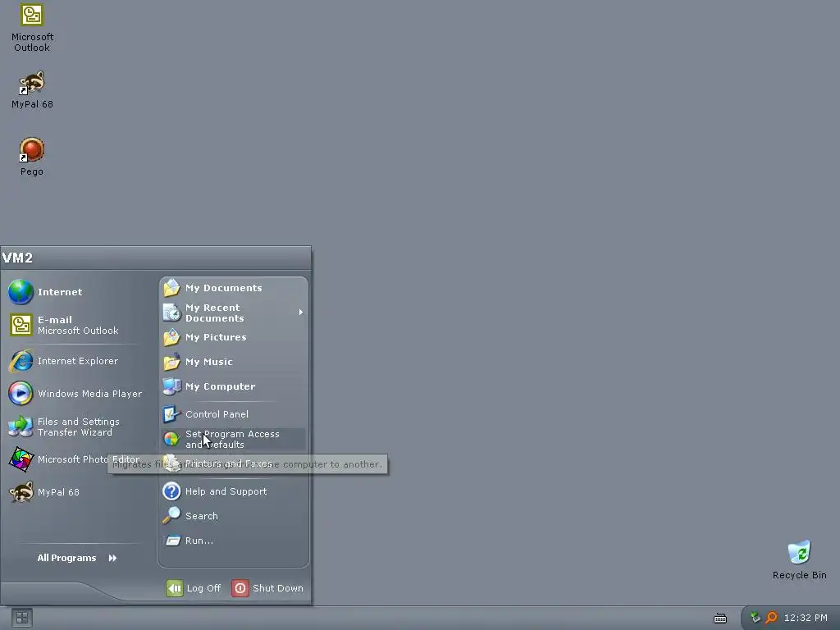Image resolution: width=840 pixels, height=630 pixels.
Task: Open Control Panel
Action: pyautogui.click(x=234, y=414)
